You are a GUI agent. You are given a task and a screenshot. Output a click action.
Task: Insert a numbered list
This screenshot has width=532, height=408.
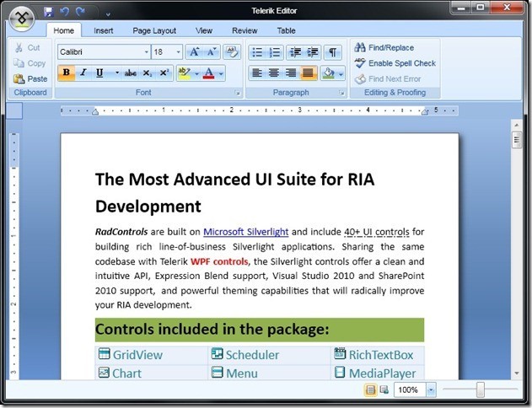275,52
